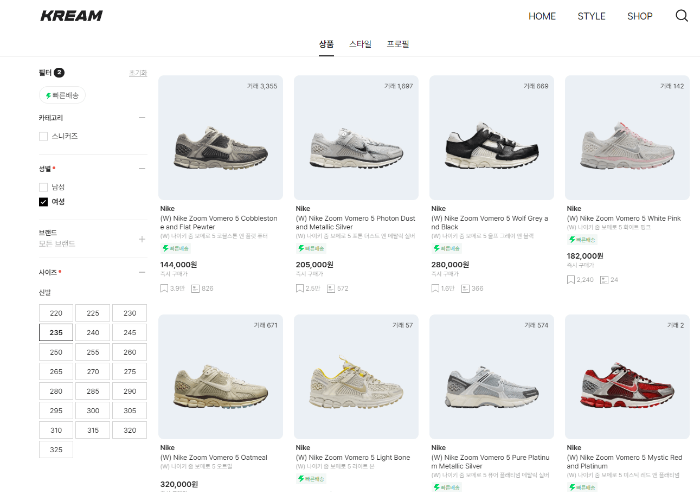Open Mystic Red shoe image
The height and width of the screenshot is (492, 700).
627,377
